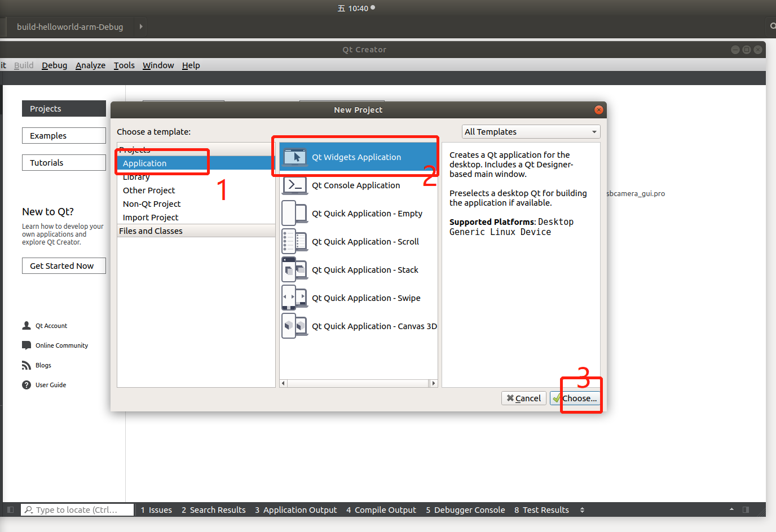This screenshot has width=776, height=532.
Task: Open the Help menu
Action: click(x=191, y=65)
